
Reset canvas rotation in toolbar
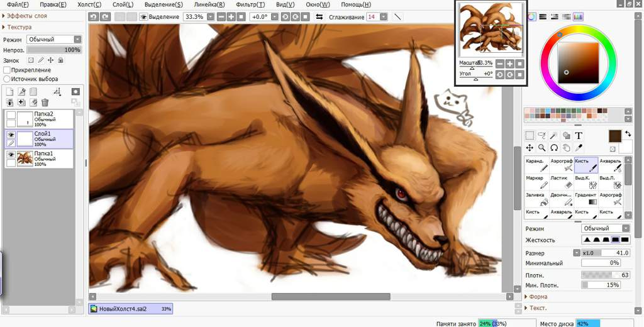pyautogui.click(x=305, y=17)
